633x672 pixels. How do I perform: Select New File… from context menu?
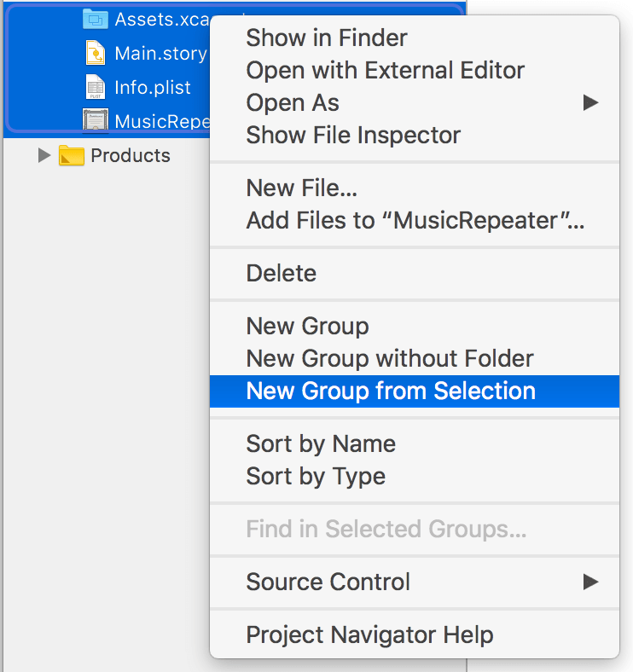[302, 188]
